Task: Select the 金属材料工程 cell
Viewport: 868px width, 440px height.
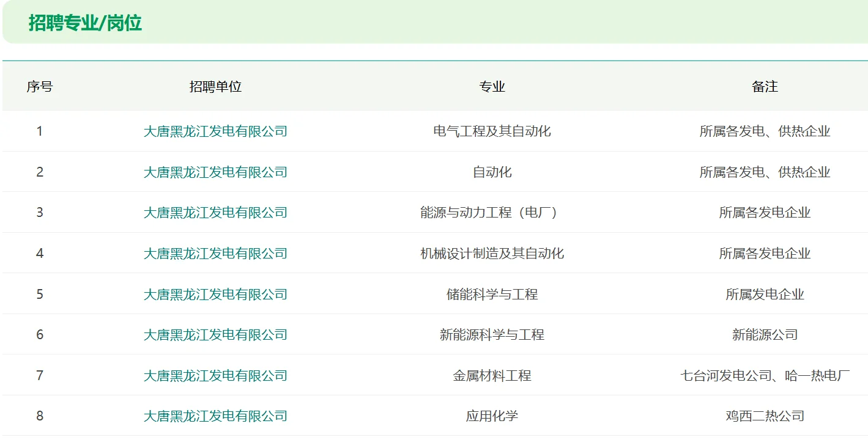Action: pyautogui.click(x=492, y=375)
